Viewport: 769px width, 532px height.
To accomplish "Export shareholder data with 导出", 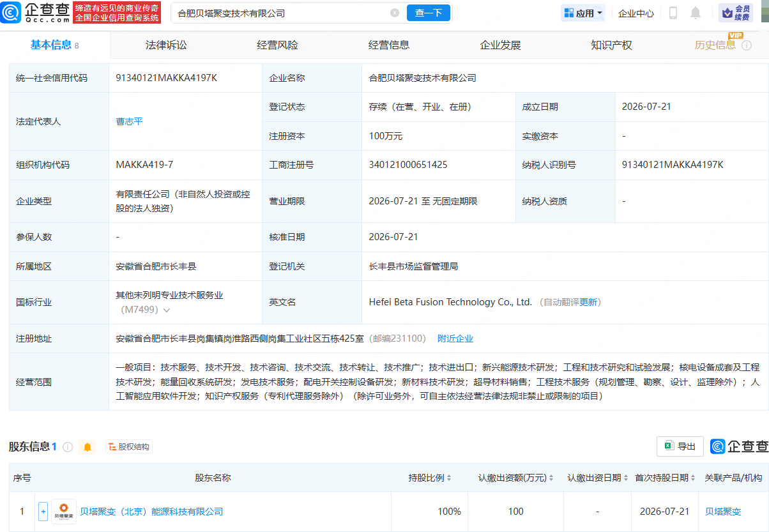I will tap(680, 446).
